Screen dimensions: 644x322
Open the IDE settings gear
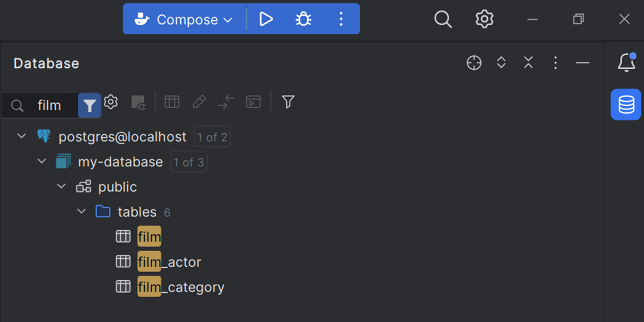point(484,19)
